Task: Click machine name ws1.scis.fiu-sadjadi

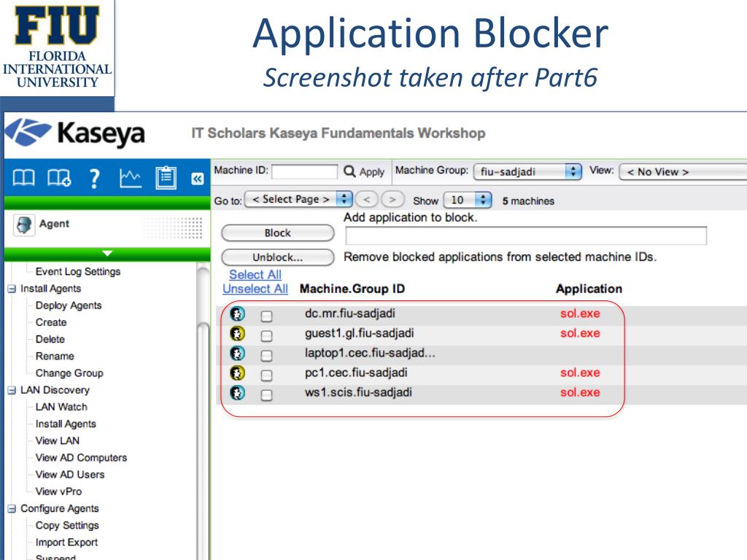Action: 358,392
